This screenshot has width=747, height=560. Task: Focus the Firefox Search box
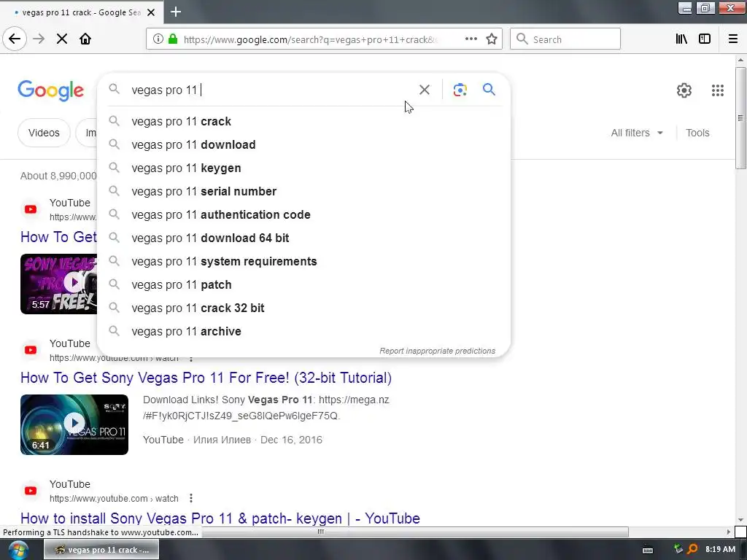point(565,39)
